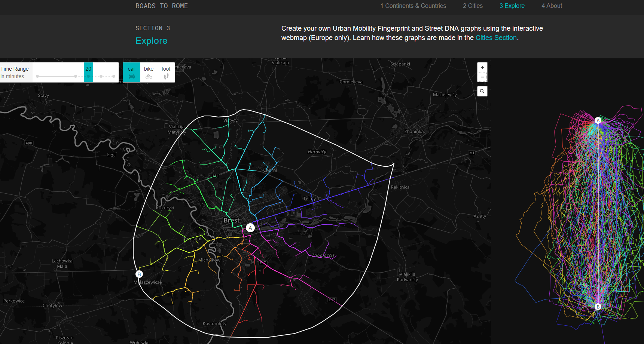This screenshot has width=644, height=344.
Task: Click the Brest city label on map
Action: click(231, 221)
